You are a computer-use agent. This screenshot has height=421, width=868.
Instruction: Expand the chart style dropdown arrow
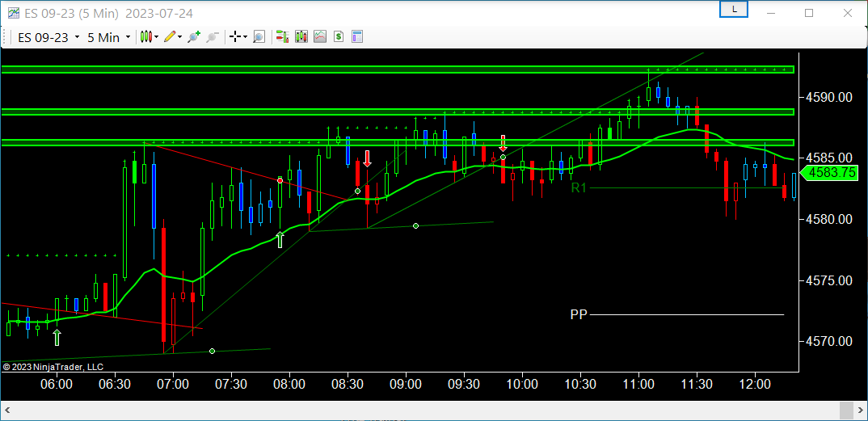pos(157,37)
